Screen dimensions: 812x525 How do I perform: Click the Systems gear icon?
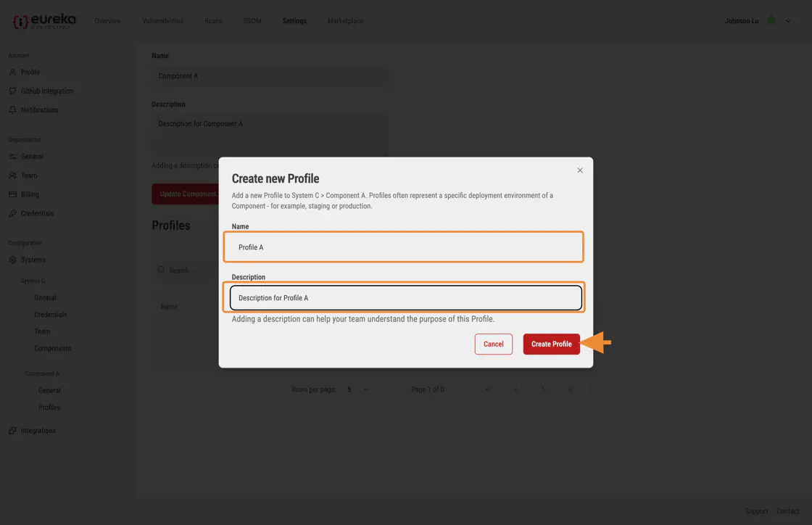[13, 259]
